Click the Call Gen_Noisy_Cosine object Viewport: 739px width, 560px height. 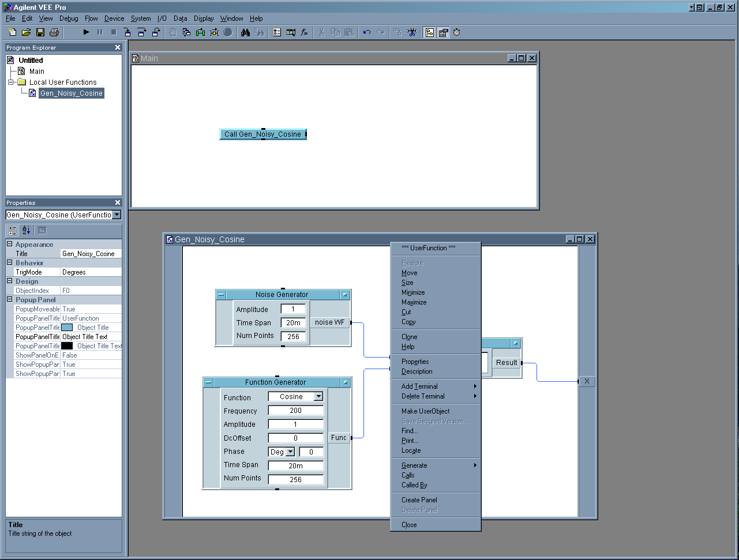click(262, 134)
